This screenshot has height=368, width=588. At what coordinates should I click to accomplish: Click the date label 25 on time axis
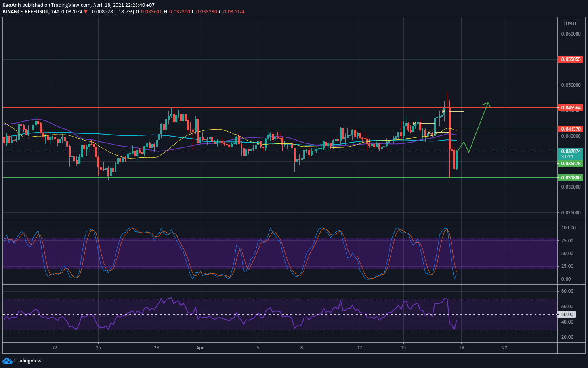tap(98, 348)
